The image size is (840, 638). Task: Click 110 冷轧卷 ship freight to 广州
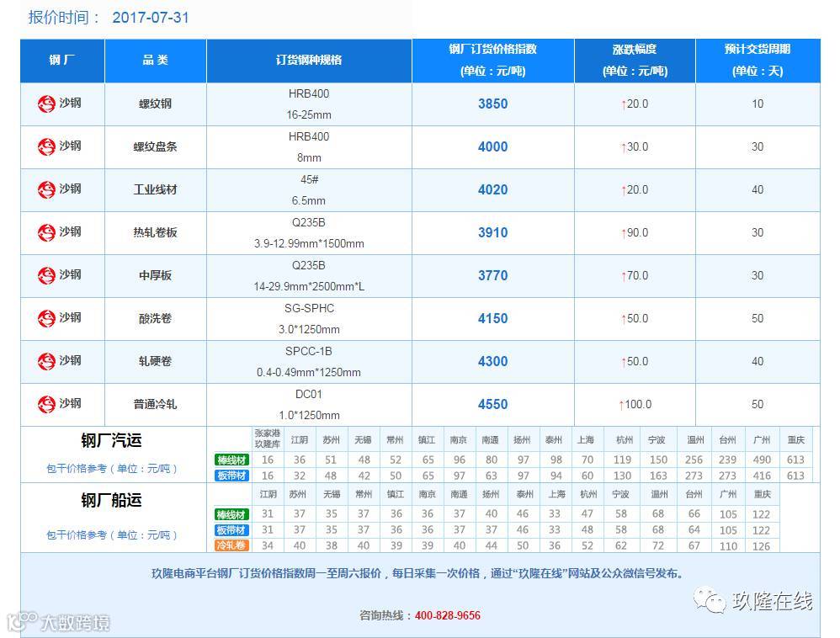coord(729,546)
